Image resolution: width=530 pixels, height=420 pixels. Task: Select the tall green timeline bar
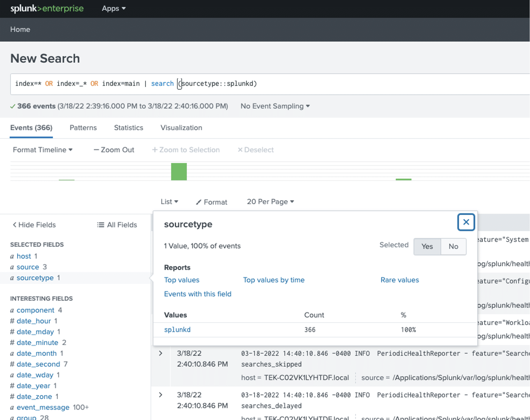tap(179, 172)
